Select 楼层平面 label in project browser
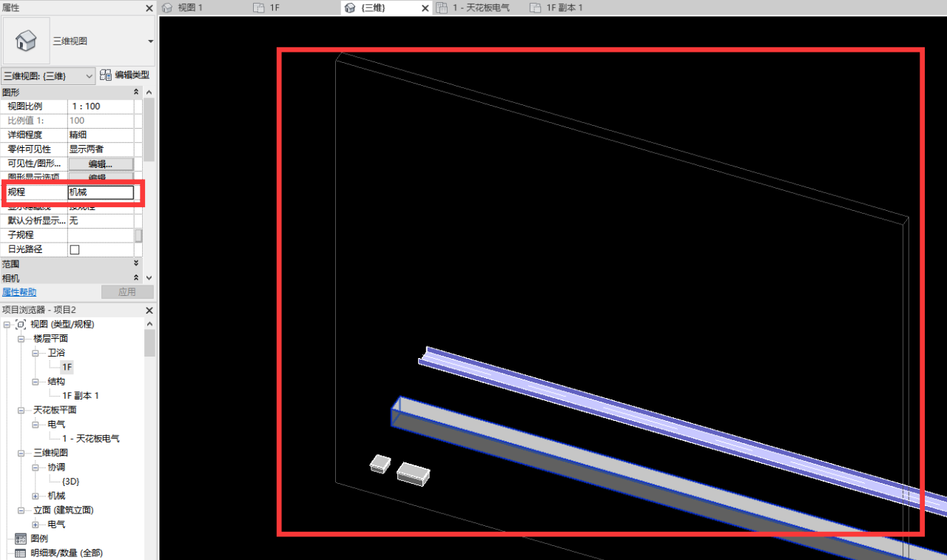Image resolution: width=947 pixels, height=560 pixels. (50, 338)
